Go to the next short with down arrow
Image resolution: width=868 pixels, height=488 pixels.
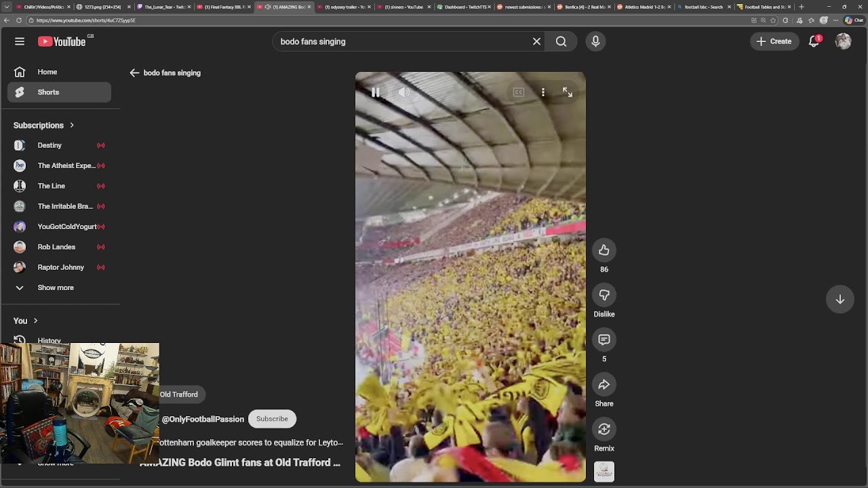pyautogui.click(x=840, y=300)
